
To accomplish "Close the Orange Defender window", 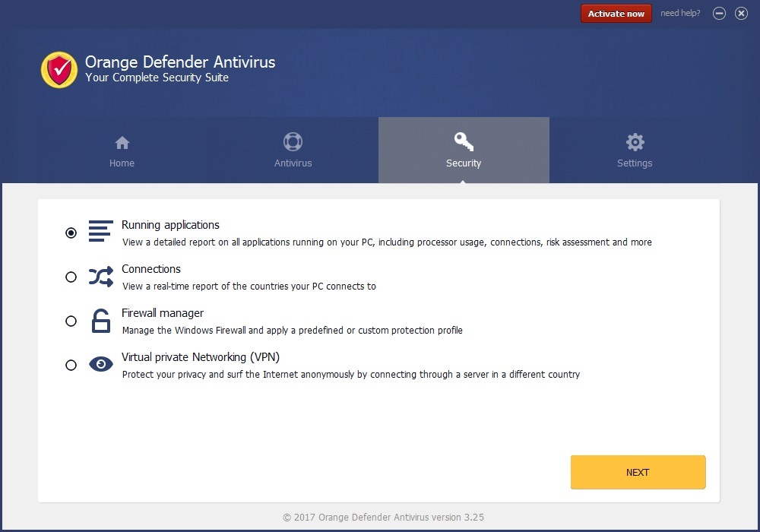I will point(741,14).
